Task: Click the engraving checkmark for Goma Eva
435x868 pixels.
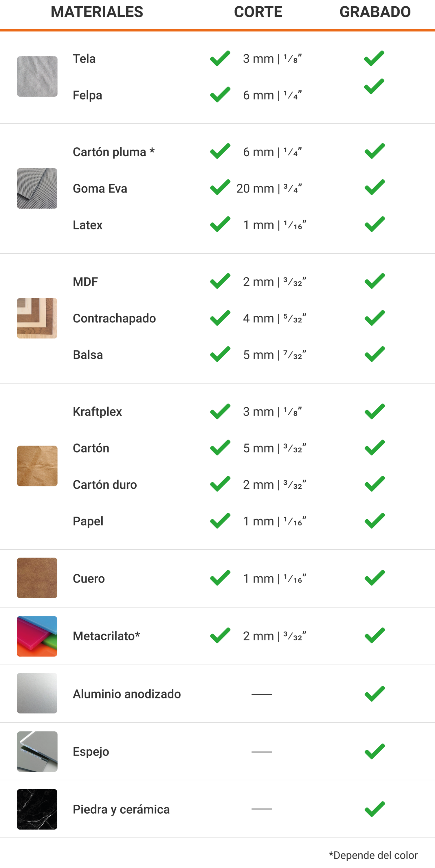Action: tap(374, 187)
